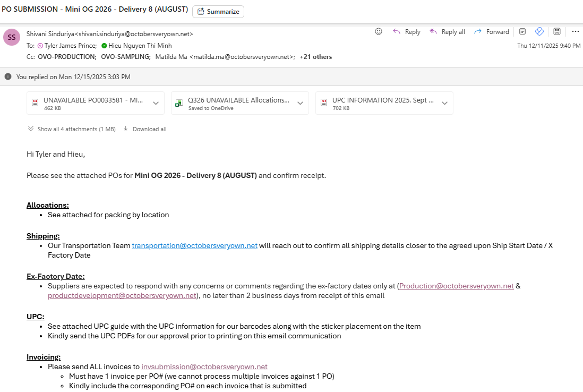
Task: Click the Summarize button
Action: pos(218,12)
